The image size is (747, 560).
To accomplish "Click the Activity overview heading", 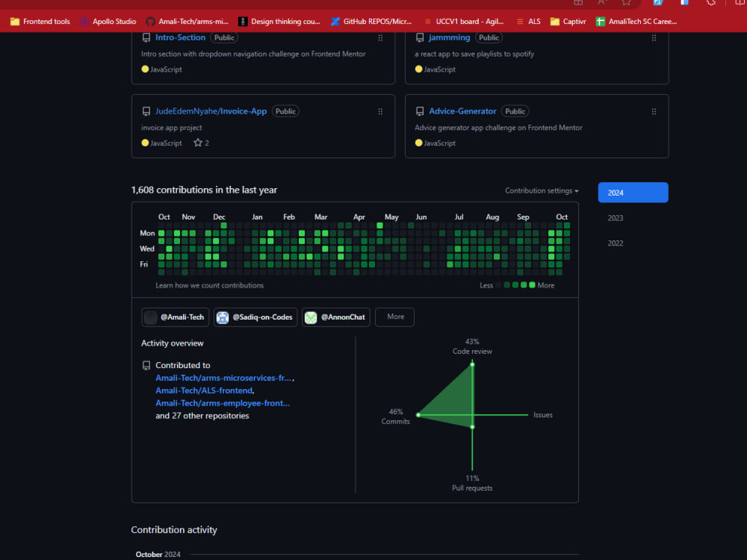I will tap(172, 343).
